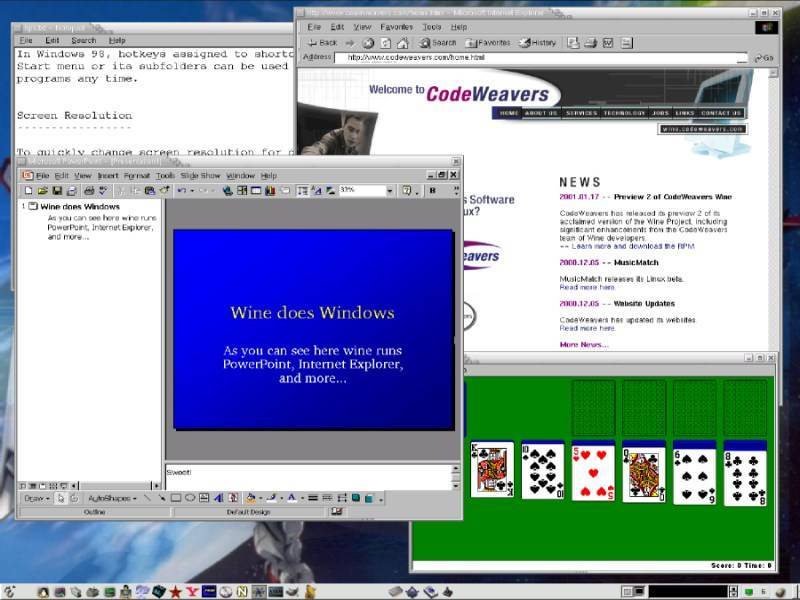The width and height of the screenshot is (800, 600).
Task: Click the Search button in Internet Explorer
Action: (x=438, y=43)
